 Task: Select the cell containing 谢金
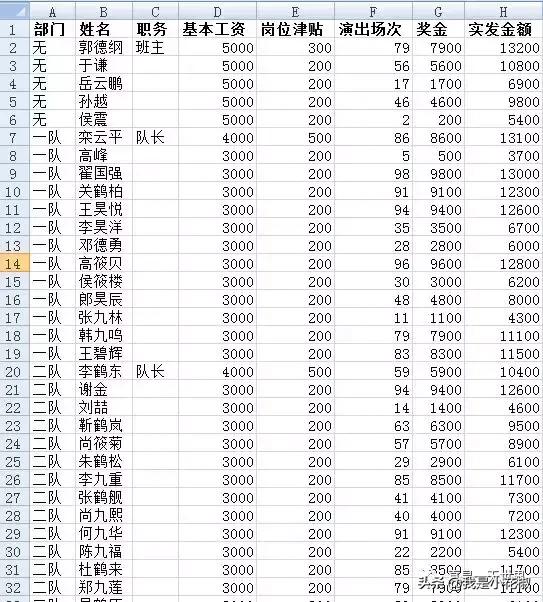[104, 390]
